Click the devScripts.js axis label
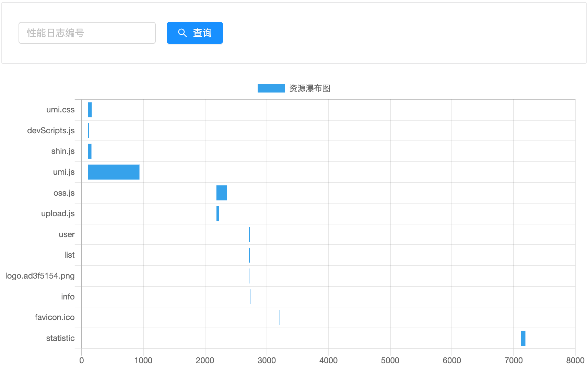588x368 pixels. (51, 131)
